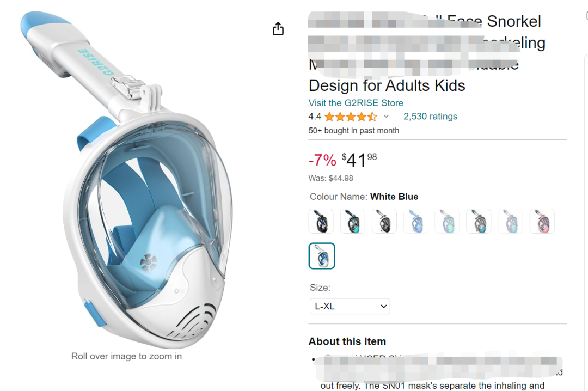Select the solid light blue mask swatch
The image size is (588, 391).
pos(415,222)
